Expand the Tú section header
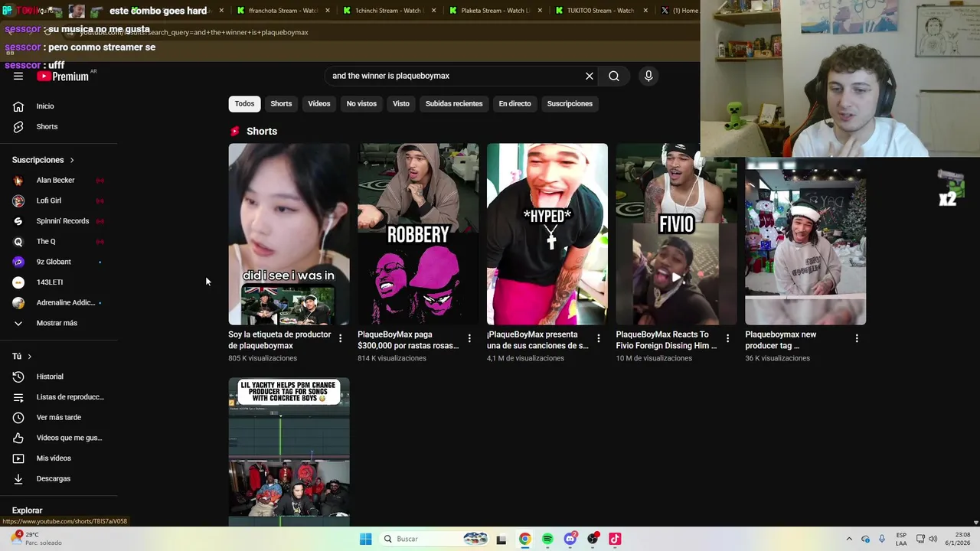 21,357
